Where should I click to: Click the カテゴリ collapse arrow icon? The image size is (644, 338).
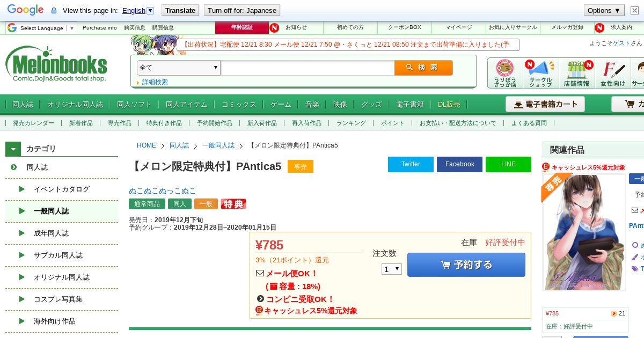pos(13,149)
